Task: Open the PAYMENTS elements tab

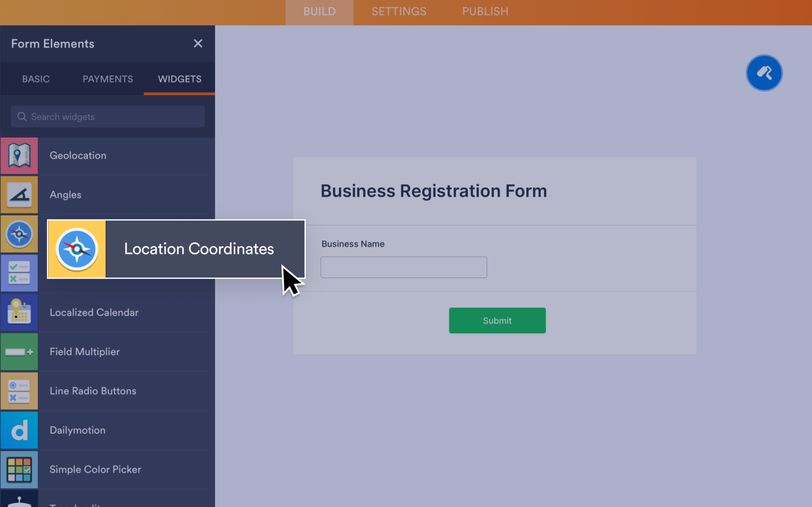Action: [x=107, y=79]
